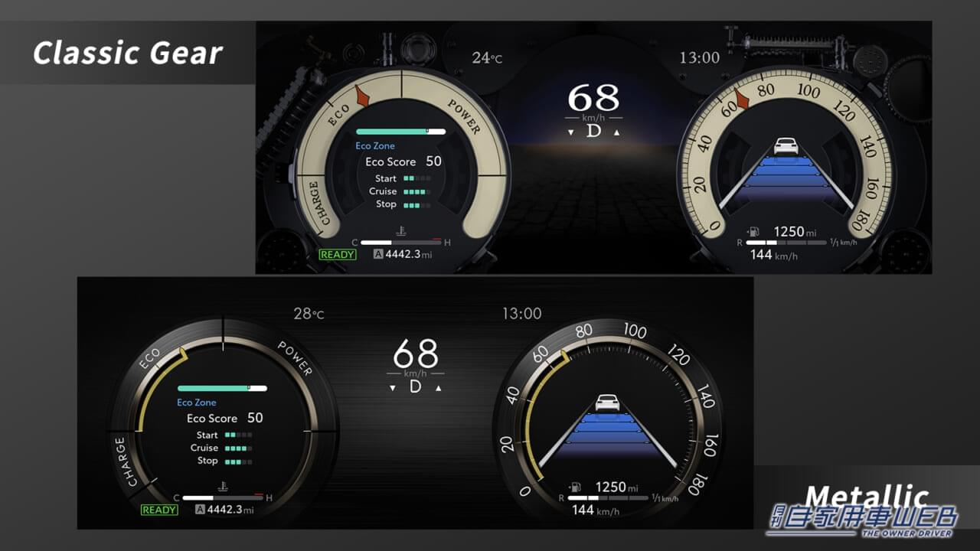Click the 13:00 clock in the Classic Gear display
980x551 pixels.
point(700,58)
